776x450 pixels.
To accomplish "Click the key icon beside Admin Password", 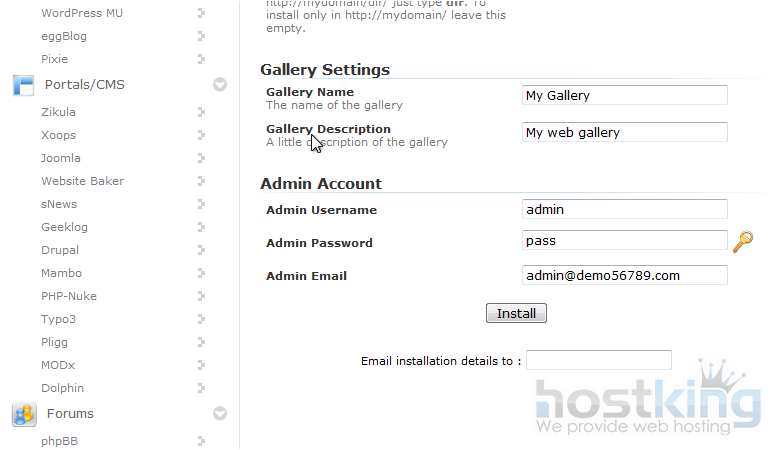I will tap(742, 241).
